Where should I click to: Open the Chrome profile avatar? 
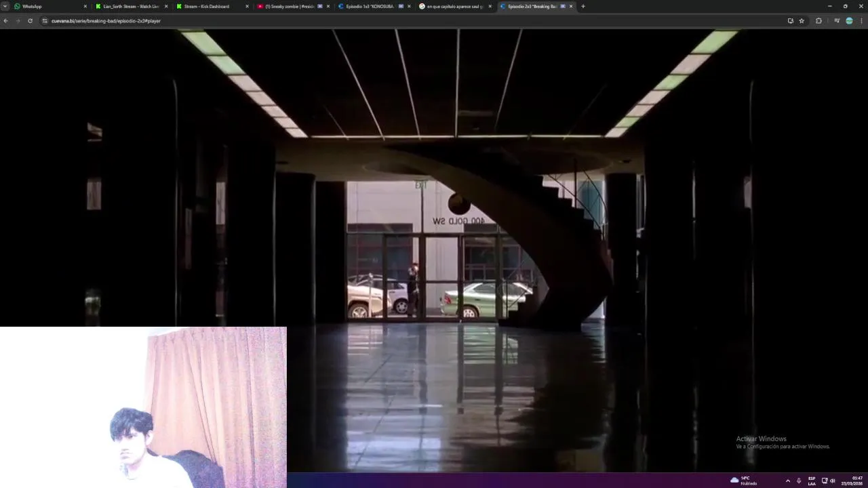849,21
